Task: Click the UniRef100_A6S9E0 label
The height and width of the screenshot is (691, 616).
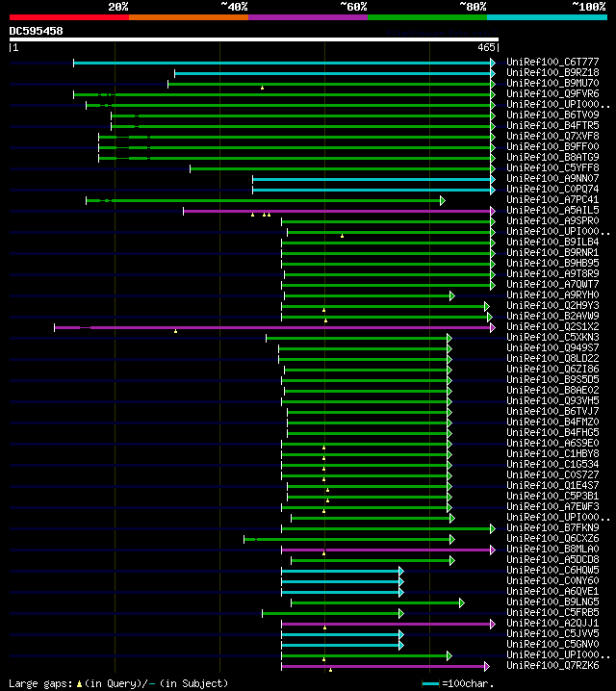Action: coord(552,443)
